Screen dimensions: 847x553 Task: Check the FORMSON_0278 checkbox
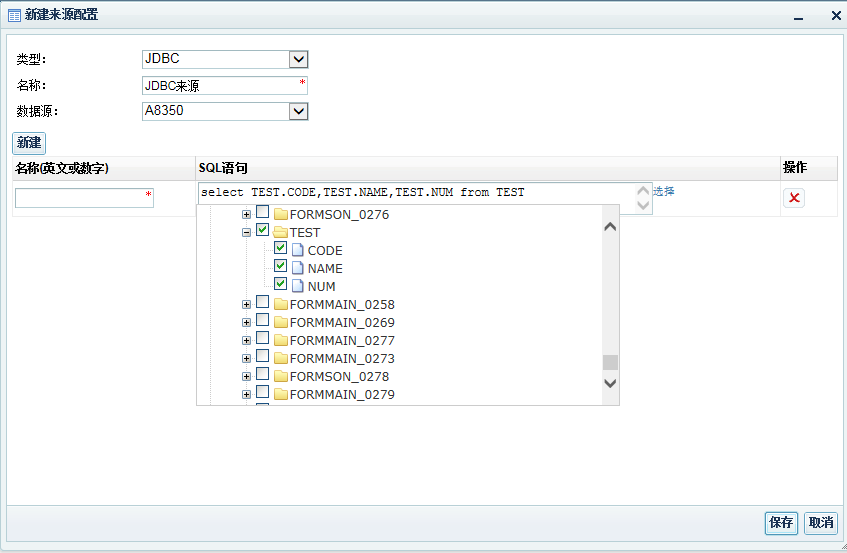click(x=263, y=373)
